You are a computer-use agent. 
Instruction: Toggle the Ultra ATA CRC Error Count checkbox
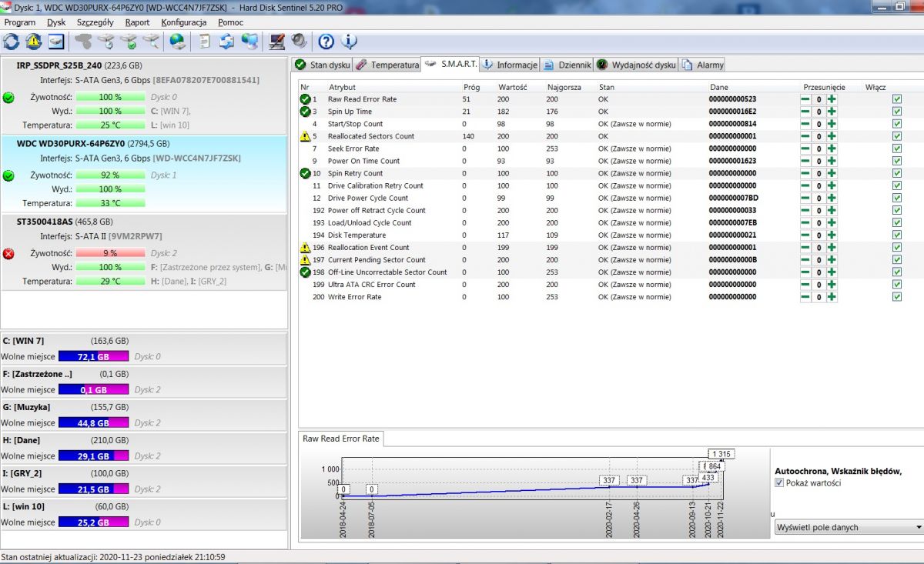[897, 284]
